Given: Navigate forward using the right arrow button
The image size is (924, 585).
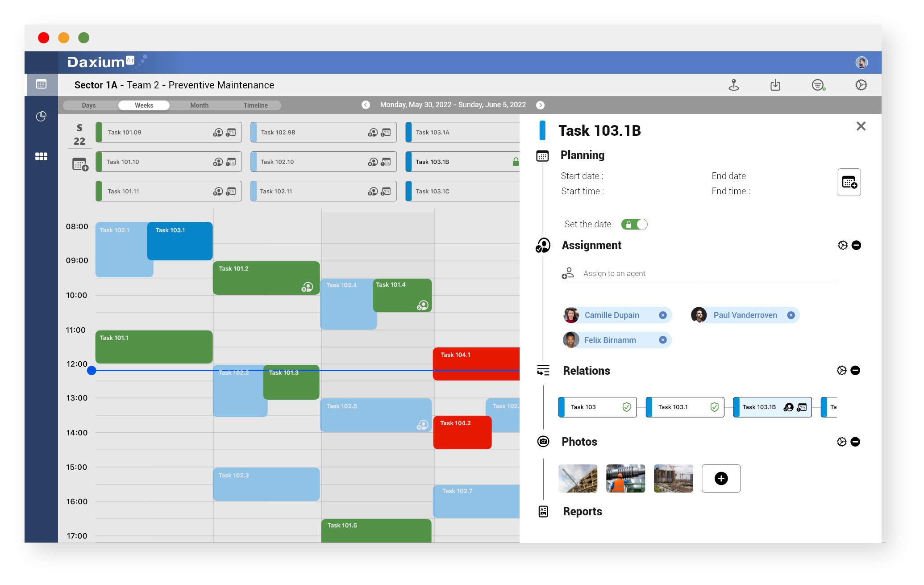Looking at the screenshot, I should pos(541,105).
